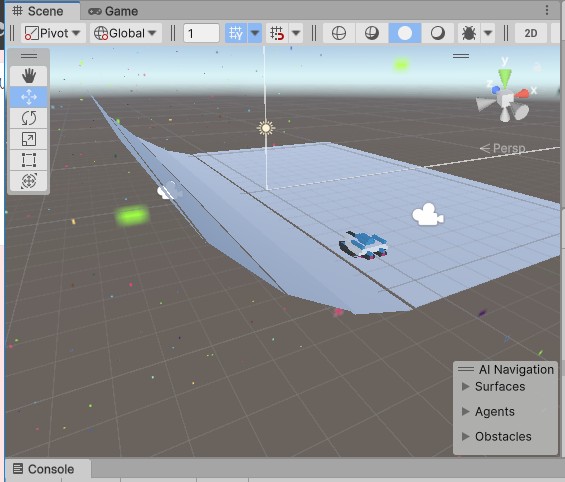
Task: Select the Move tool
Action: point(29,97)
